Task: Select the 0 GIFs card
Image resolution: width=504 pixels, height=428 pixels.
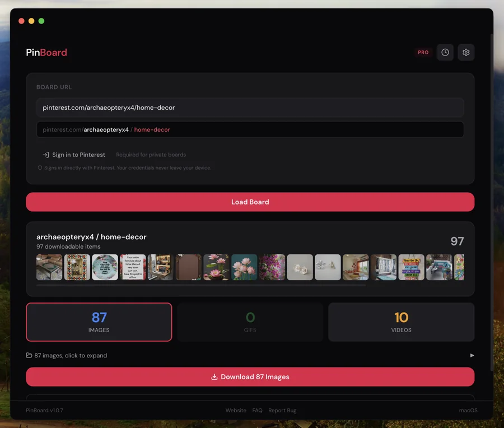Action: pyautogui.click(x=250, y=322)
